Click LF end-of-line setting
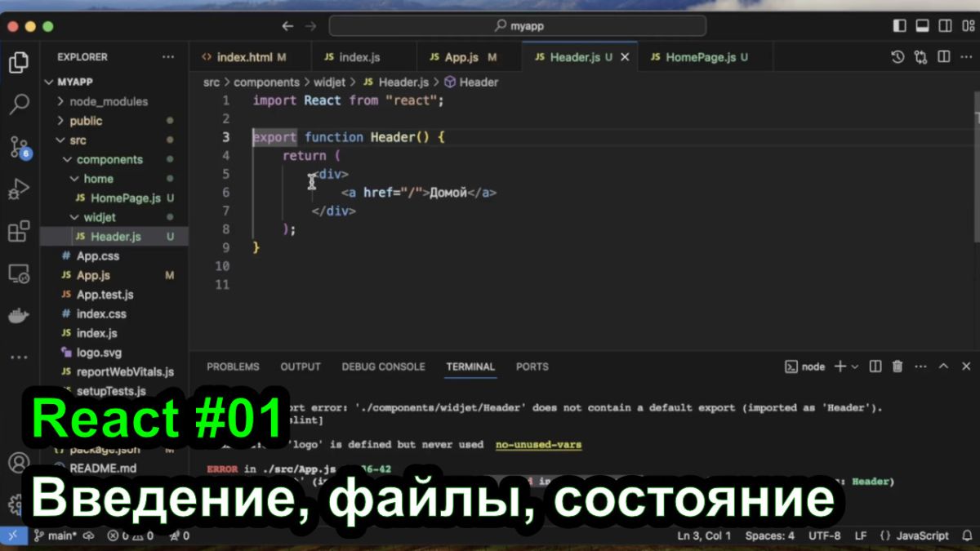This screenshot has height=551, width=980. click(861, 536)
